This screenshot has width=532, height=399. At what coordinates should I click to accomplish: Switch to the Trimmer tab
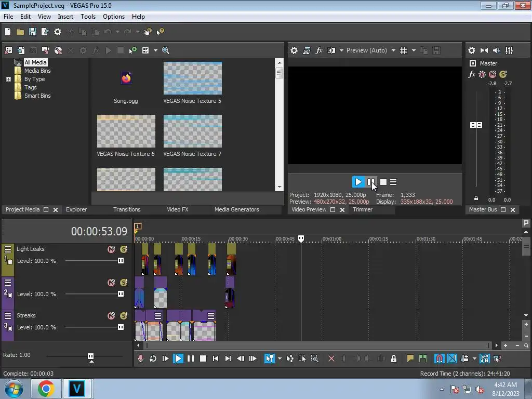[362, 209]
